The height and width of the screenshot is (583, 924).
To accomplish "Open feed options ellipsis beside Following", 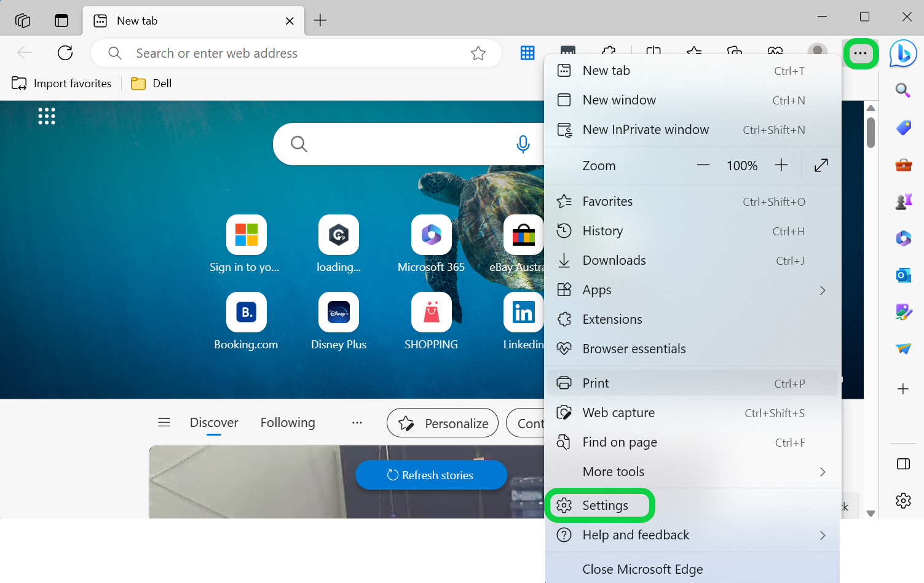I will point(357,423).
